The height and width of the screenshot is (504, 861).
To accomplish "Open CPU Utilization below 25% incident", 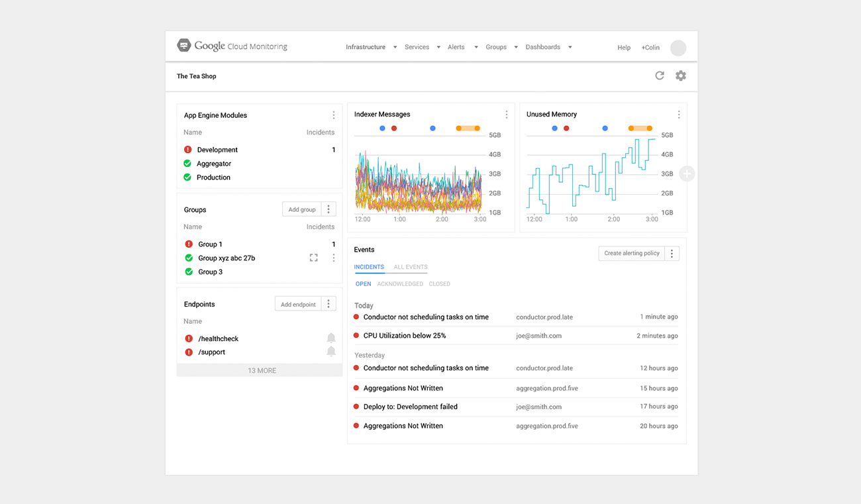I will [x=404, y=336].
